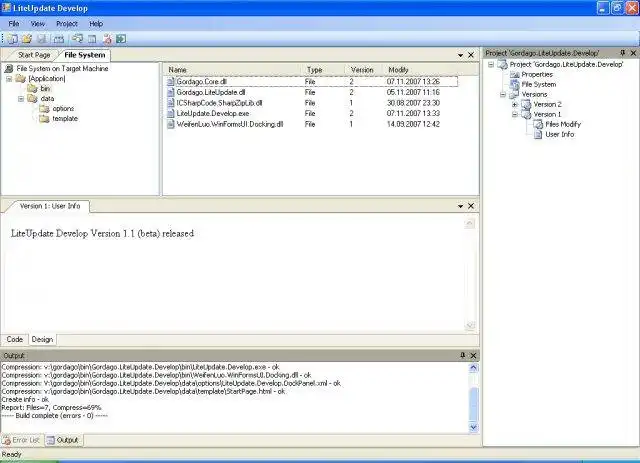The height and width of the screenshot is (463, 640).
Task: Click the toolbar icon just after the separator
Action: tap(77, 39)
